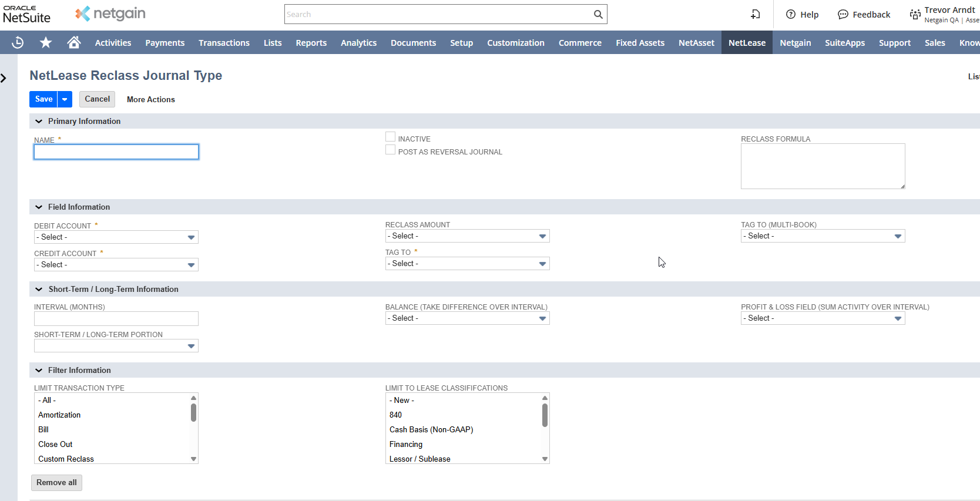Check the Inactive checkbox

[x=390, y=137]
